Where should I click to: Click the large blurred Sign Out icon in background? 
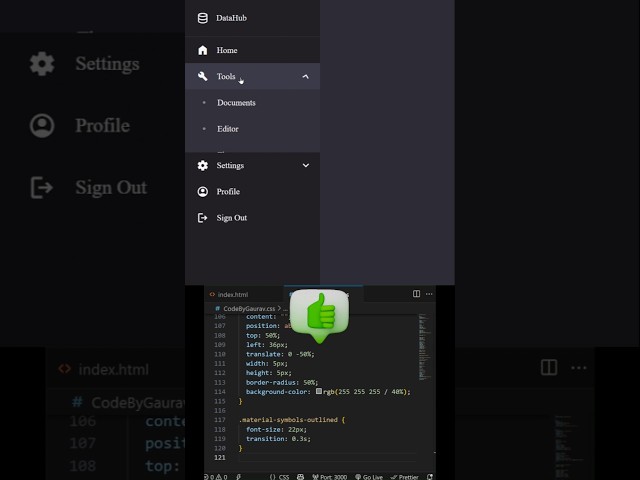click(x=42, y=188)
